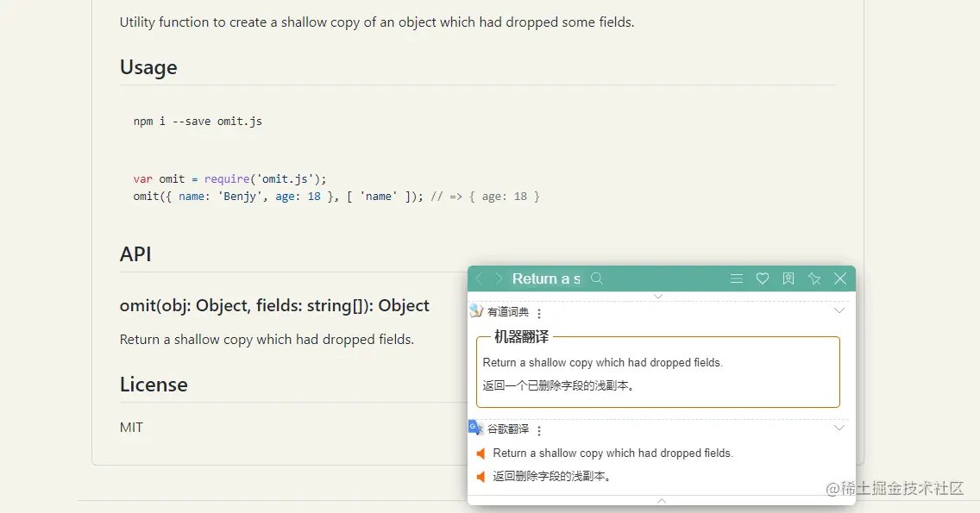Play audio for English Google translation
980x513 pixels.
(481, 454)
